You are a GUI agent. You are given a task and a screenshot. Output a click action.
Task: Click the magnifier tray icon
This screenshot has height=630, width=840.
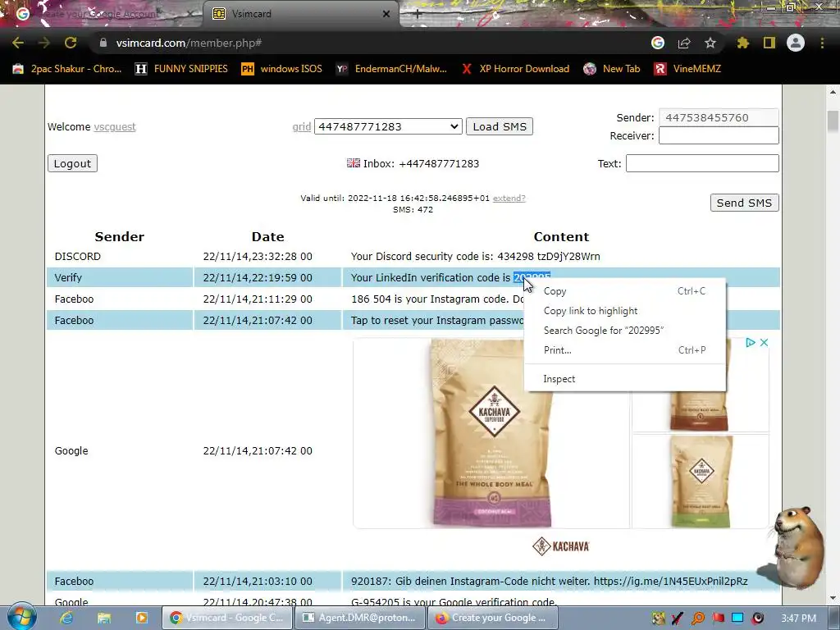coord(698,619)
